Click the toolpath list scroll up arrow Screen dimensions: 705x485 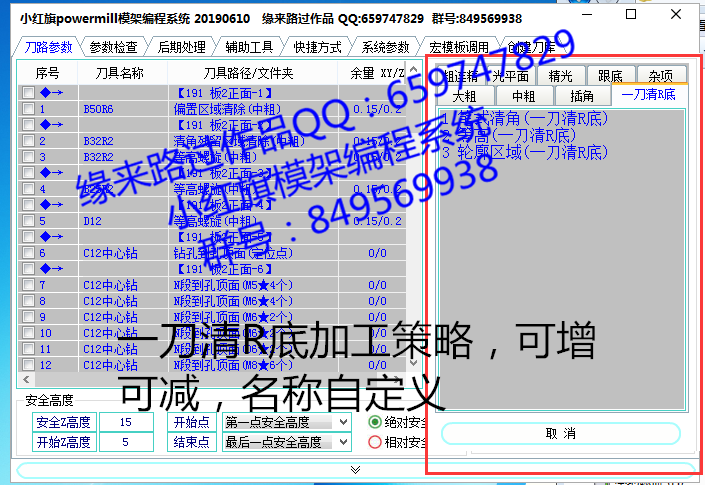click(x=414, y=69)
